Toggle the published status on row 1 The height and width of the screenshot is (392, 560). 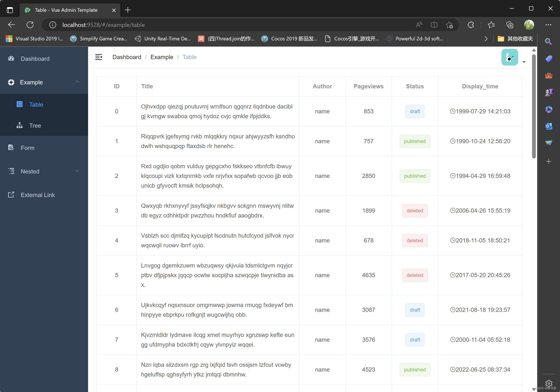point(415,141)
